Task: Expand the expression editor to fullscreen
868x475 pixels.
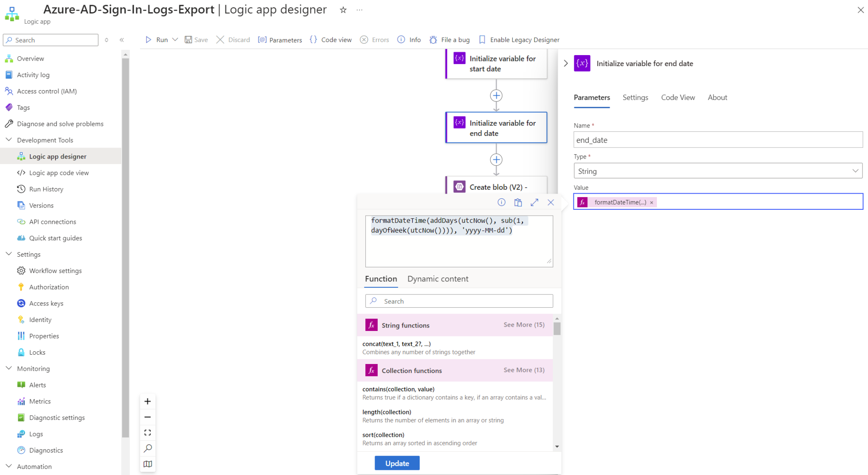Action: pyautogui.click(x=534, y=203)
